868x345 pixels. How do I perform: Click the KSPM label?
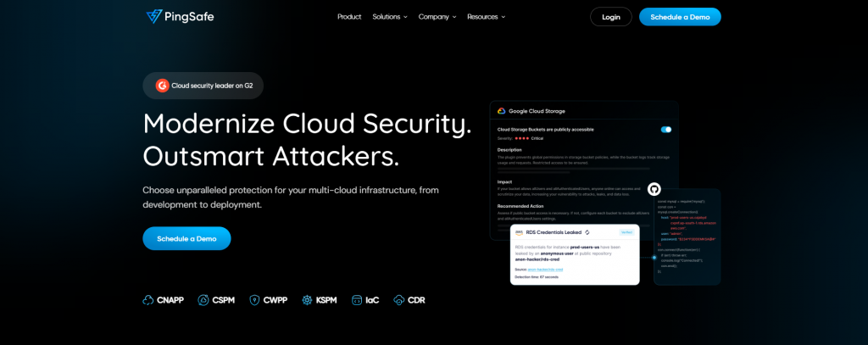click(326, 300)
